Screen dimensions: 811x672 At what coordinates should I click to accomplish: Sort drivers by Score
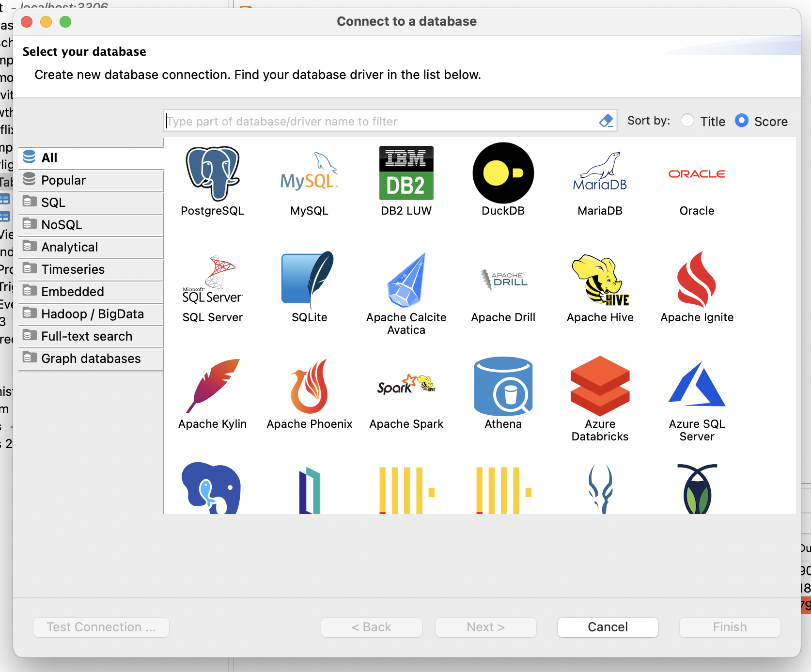[742, 121]
